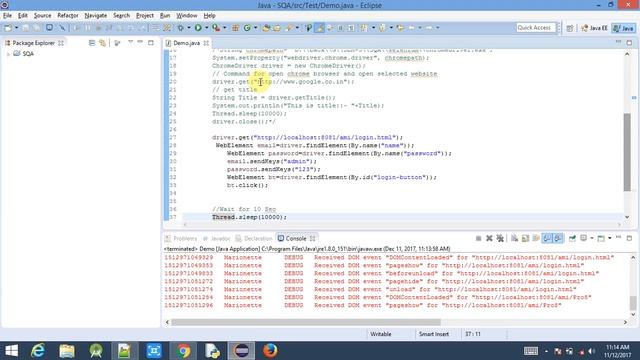Open the Debug button dropdown arrow
This screenshot has width=640, height=360.
point(188,28)
